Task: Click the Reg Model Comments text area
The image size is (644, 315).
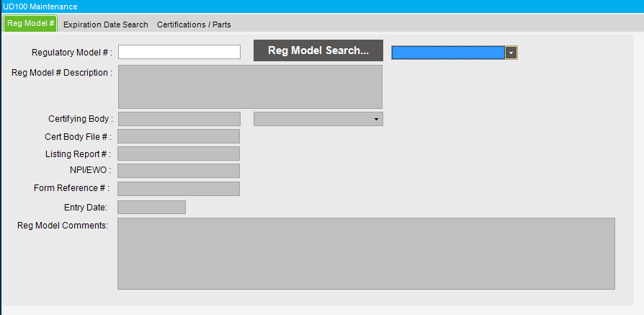Action: [x=367, y=254]
